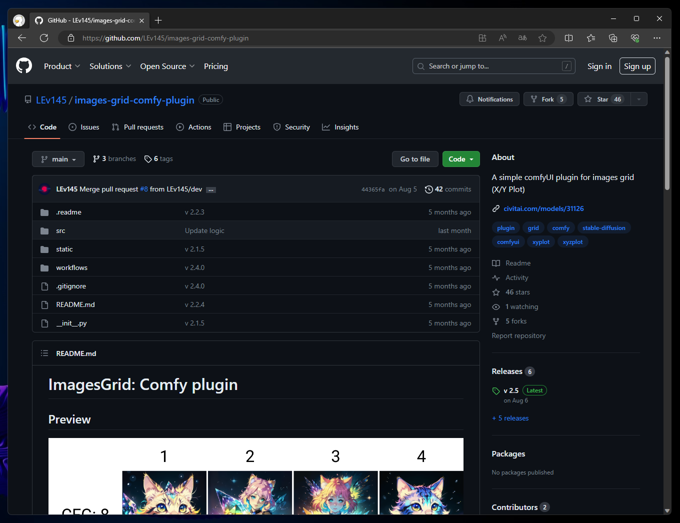Open new browser tab plus button

[x=158, y=20]
